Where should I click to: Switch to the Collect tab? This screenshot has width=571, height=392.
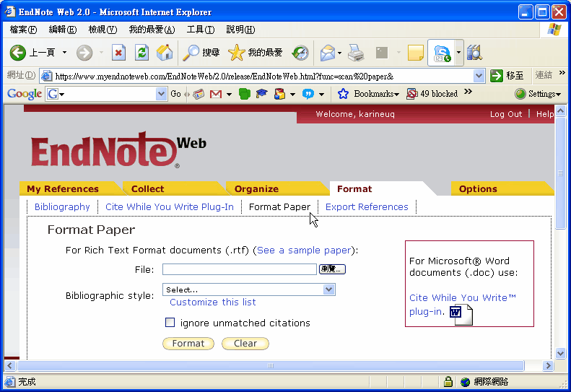(x=147, y=189)
